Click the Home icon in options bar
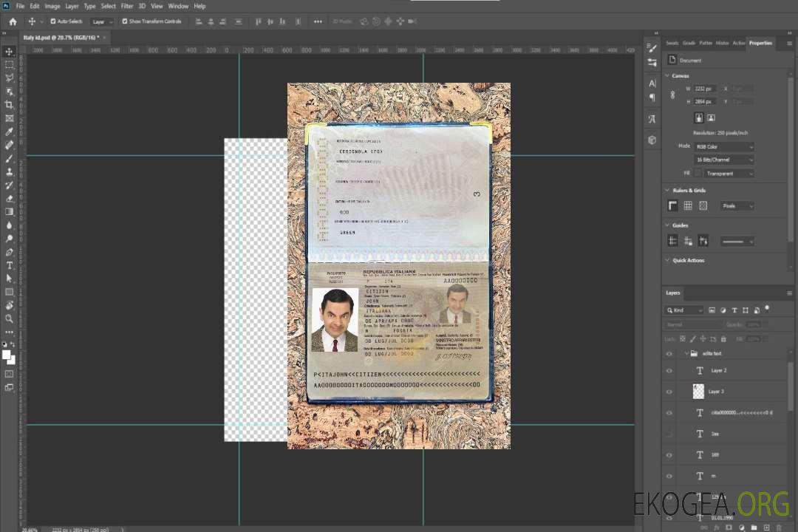The height and width of the screenshot is (532, 798). click(13, 21)
